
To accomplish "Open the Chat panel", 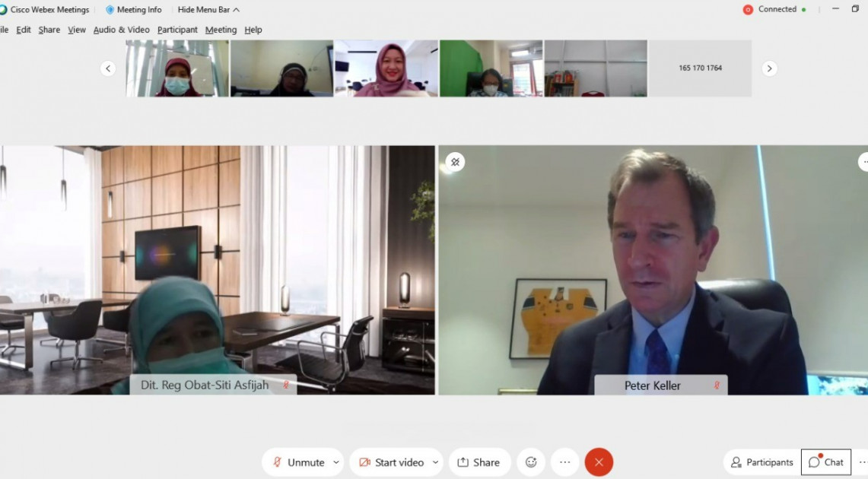I will 826,462.
